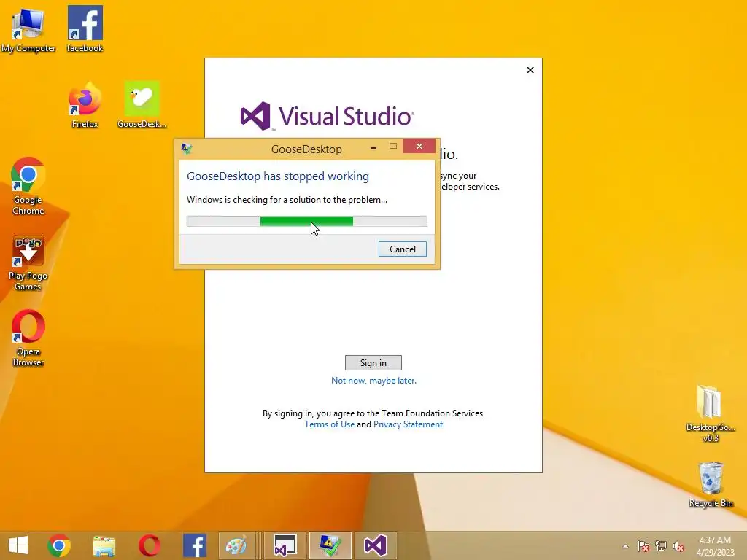The width and height of the screenshot is (747, 560).
Task: Open the facebook desktop shortcut
Action: (x=85, y=29)
